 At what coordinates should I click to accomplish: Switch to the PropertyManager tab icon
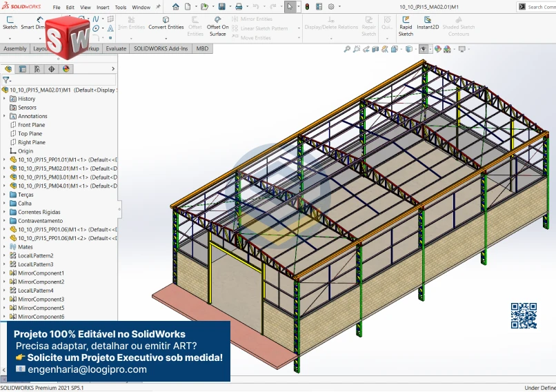tap(23, 69)
